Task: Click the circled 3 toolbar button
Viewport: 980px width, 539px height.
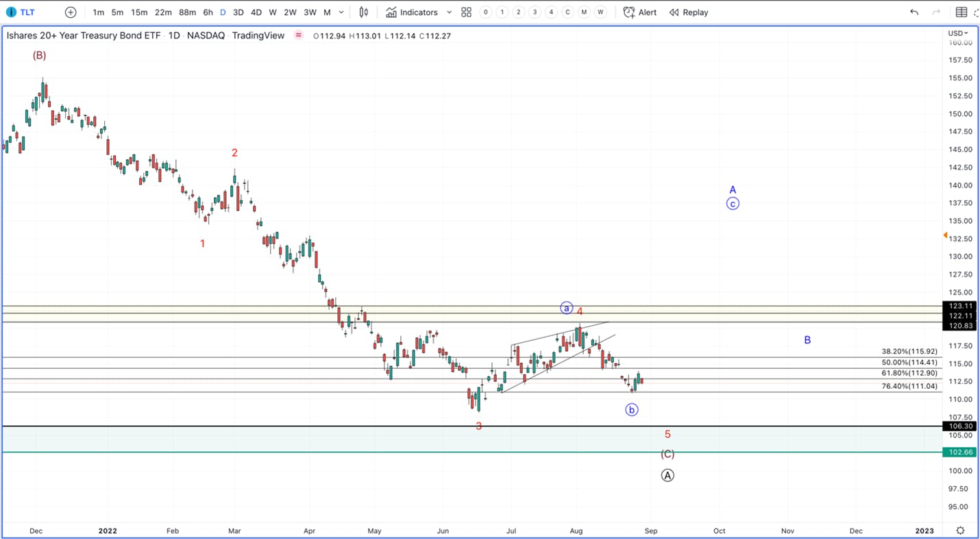Action: pyautogui.click(x=535, y=12)
